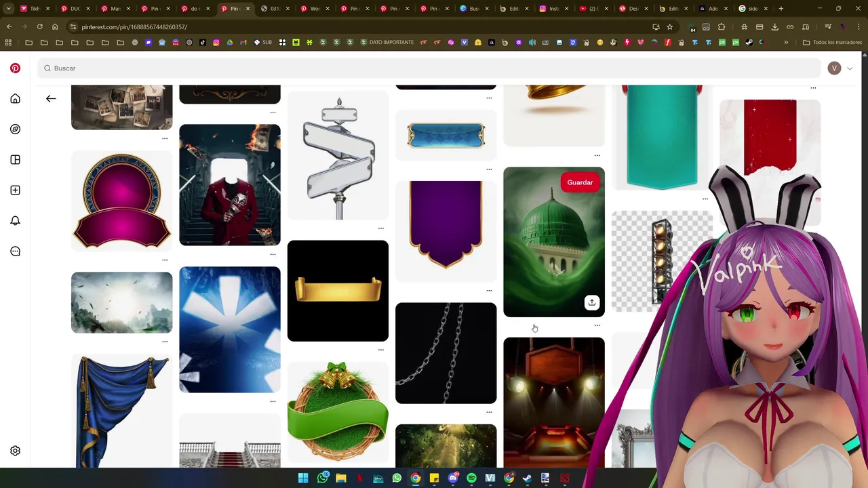Open the blue light rays pin

point(230,329)
